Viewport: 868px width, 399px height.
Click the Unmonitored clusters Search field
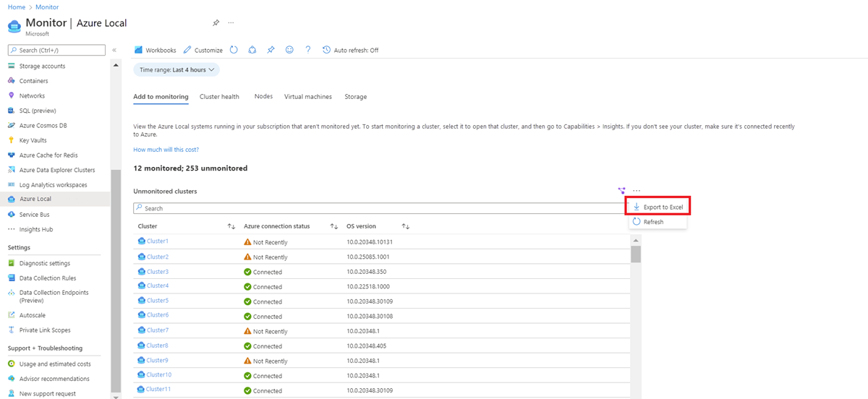point(382,208)
